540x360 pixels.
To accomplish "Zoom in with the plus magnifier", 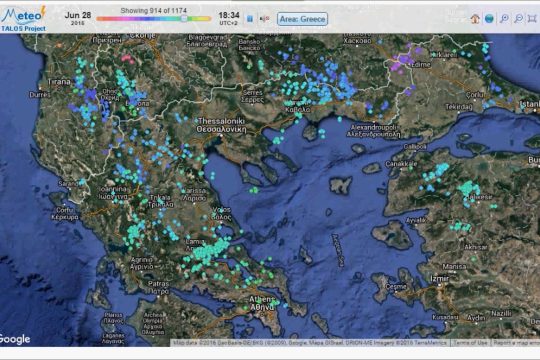I will (x=504, y=19).
